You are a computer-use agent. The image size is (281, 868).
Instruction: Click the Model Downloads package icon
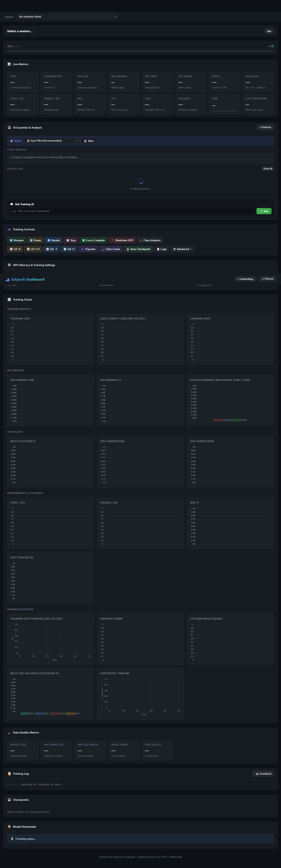coord(9,826)
